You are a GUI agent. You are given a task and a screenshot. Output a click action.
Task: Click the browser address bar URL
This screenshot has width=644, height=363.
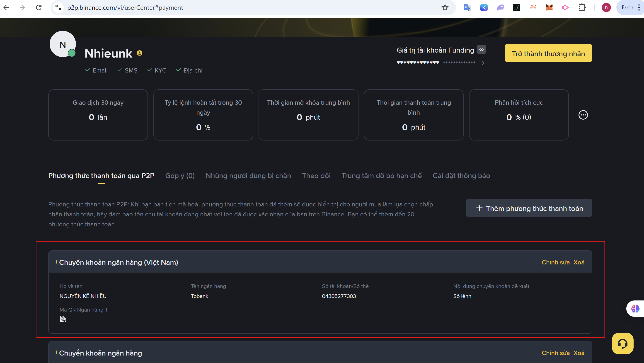point(125,7)
